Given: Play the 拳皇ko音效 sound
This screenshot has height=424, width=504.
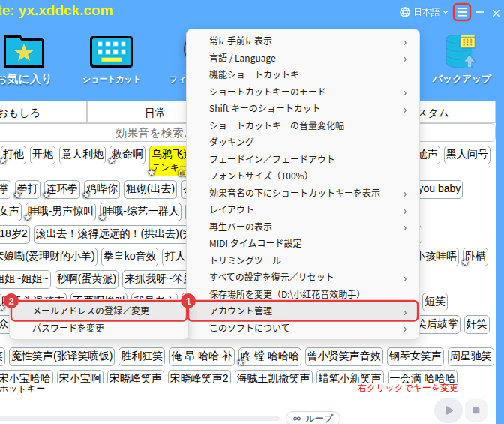Looking at the screenshot, I should click(130, 257).
